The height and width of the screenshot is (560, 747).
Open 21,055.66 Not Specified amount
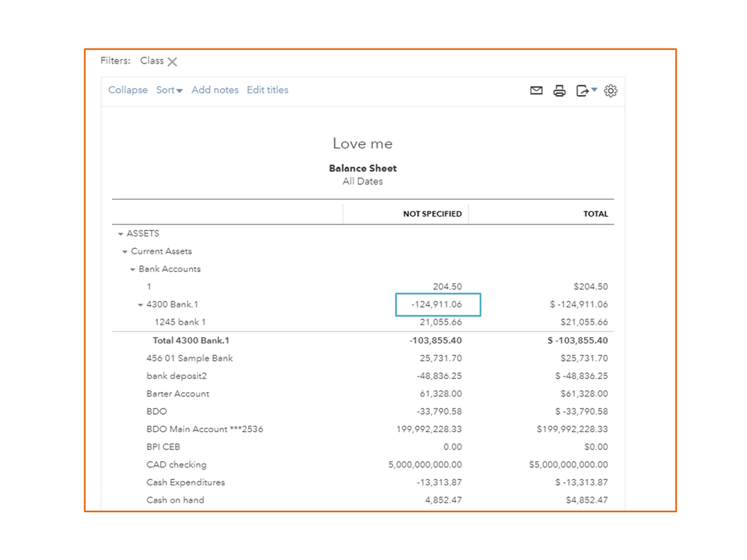pos(440,322)
